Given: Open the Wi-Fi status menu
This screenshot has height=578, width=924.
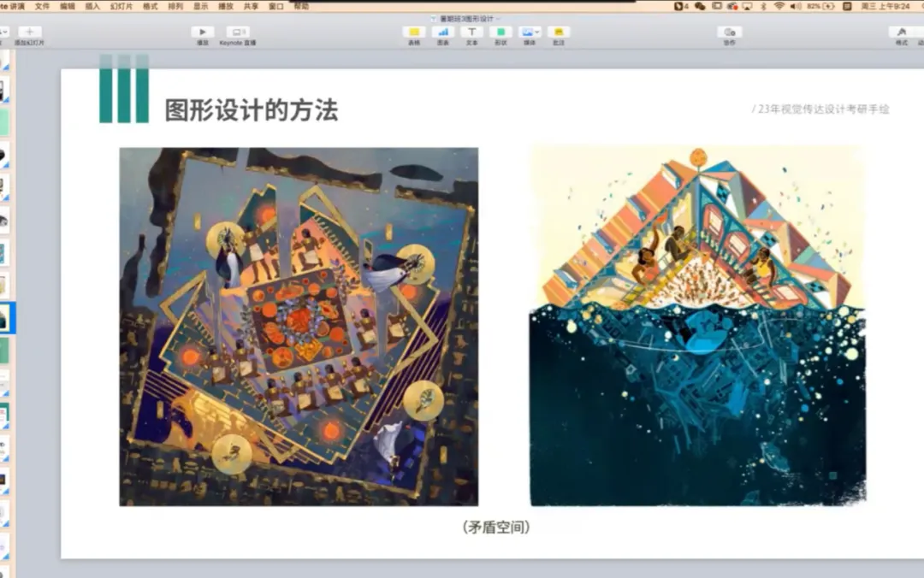Looking at the screenshot, I should pos(779,6).
